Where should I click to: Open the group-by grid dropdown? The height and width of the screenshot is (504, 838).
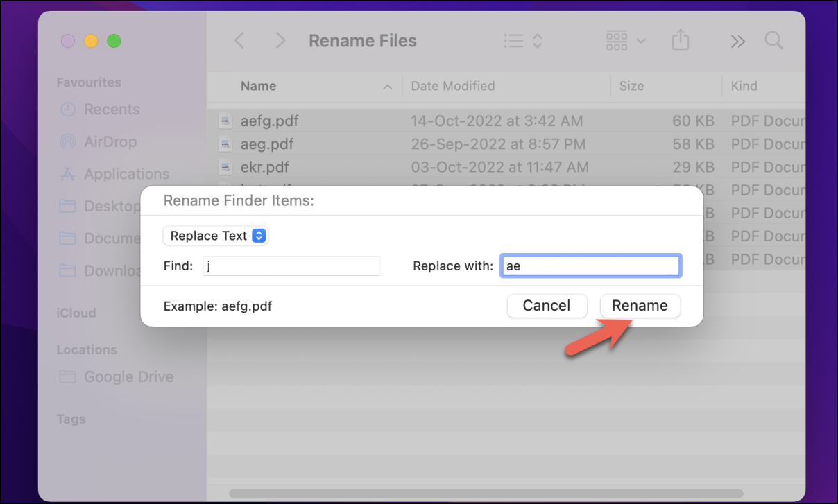[x=625, y=41]
